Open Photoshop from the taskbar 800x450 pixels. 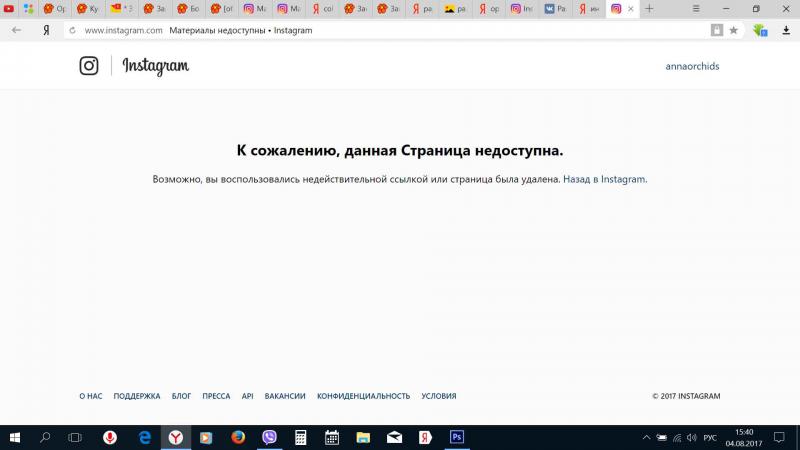[x=456, y=437]
